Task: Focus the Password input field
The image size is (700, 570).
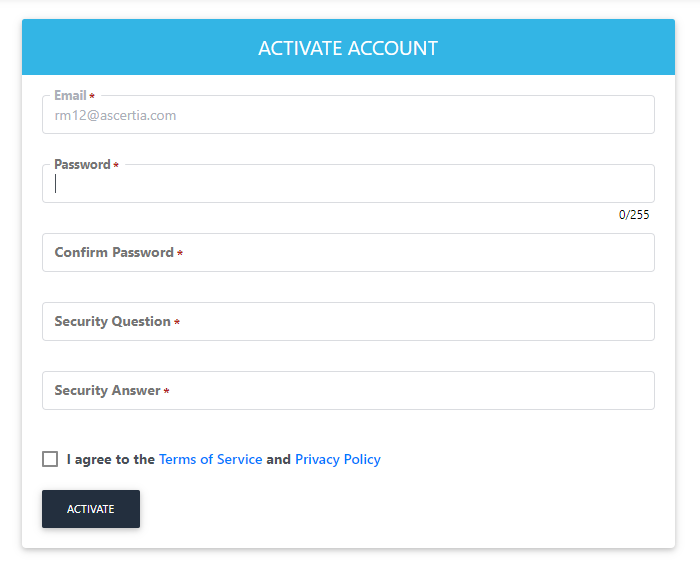Action: 348,184
